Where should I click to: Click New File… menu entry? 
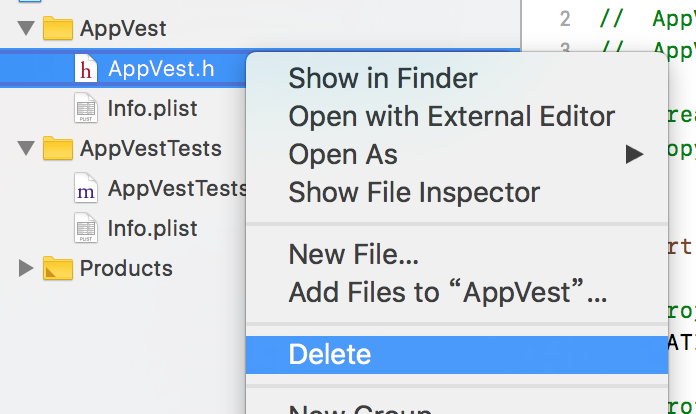[x=353, y=254]
